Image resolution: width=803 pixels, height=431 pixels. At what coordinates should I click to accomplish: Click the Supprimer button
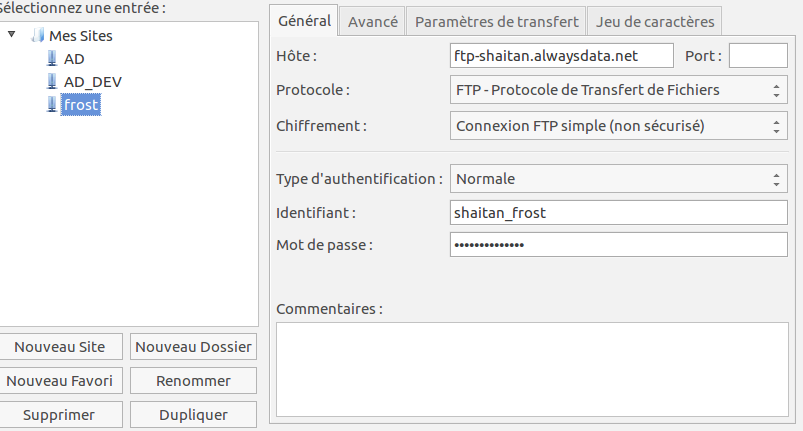61,414
